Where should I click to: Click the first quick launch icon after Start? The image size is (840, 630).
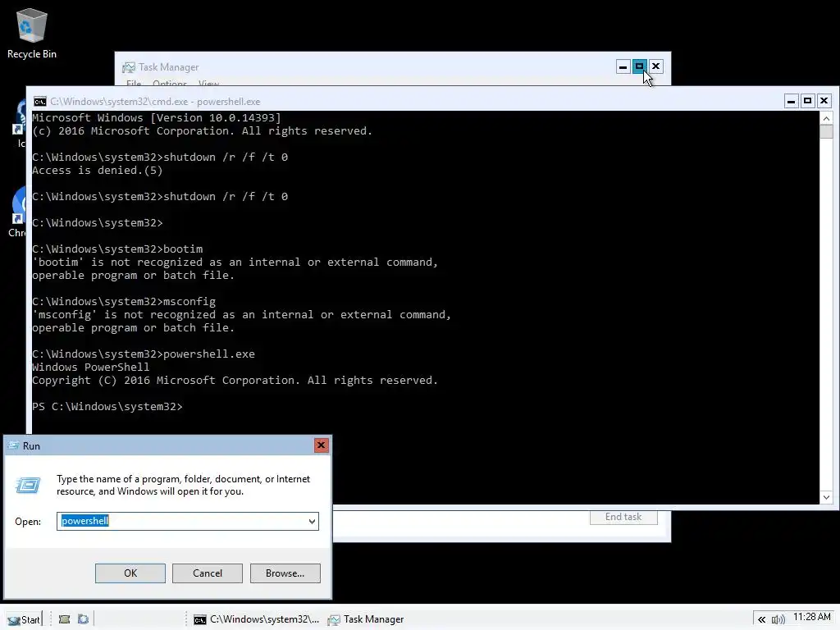tap(64, 619)
